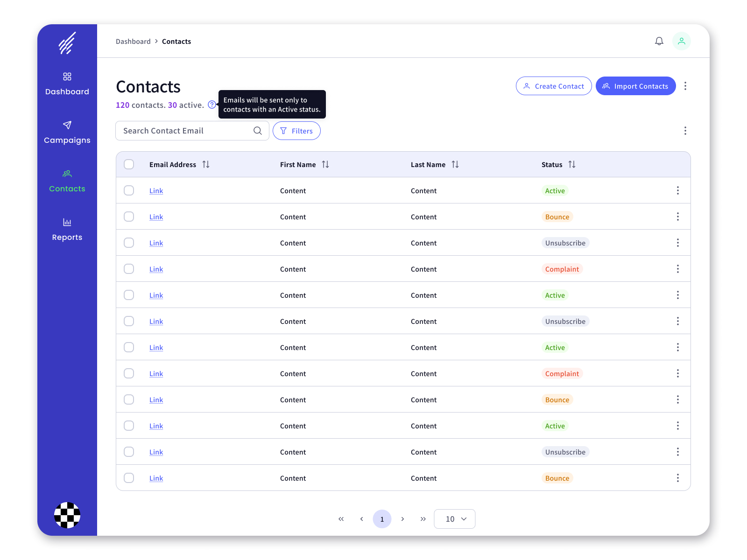This screenshot has width=747, height=560.
Task: Open the user profile avatar in header
Action: (681, 41)
